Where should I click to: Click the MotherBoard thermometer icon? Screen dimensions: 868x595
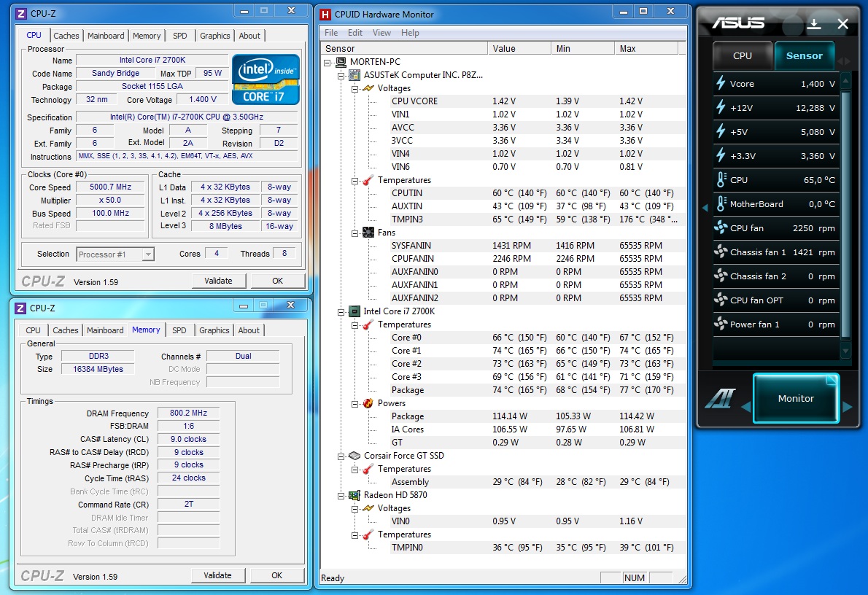[721, 203]
